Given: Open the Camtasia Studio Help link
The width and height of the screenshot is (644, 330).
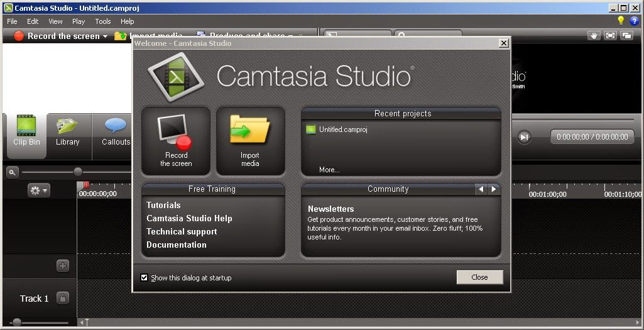Looking at the screenshot, I should point(189,218).
